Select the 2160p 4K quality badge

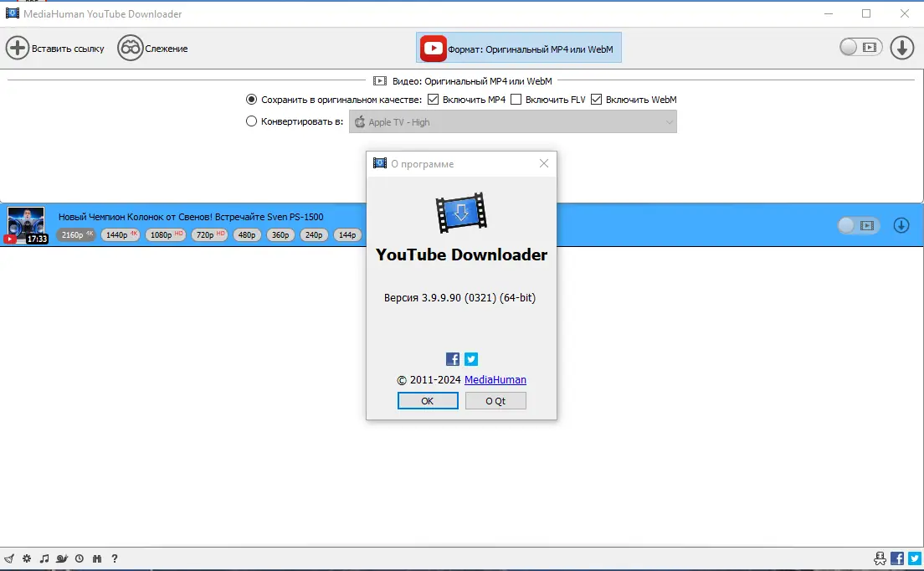click(77, 234)
